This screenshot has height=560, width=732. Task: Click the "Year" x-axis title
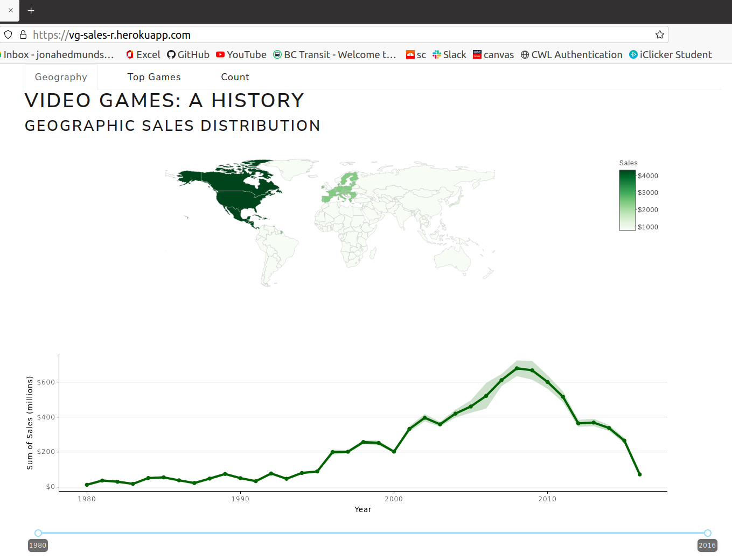click(x=363, y=509)
